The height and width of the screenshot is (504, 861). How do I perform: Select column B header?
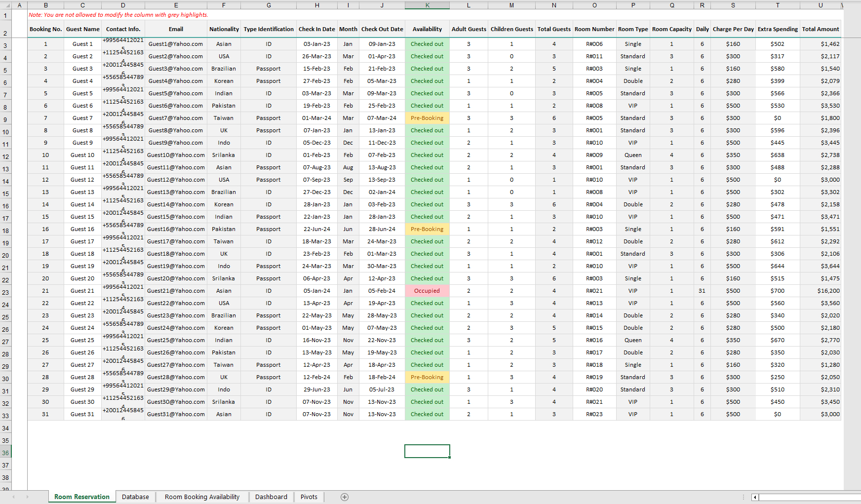coord(45,5)
